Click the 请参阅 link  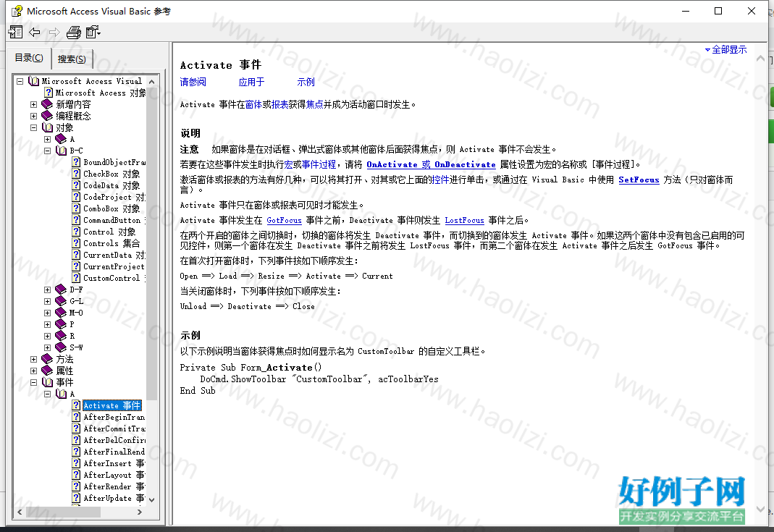click(193, 82)
